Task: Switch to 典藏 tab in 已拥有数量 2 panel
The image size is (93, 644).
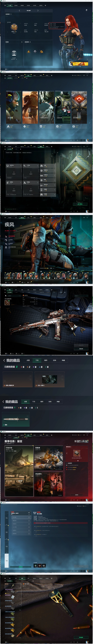Action: click(63, 360)
